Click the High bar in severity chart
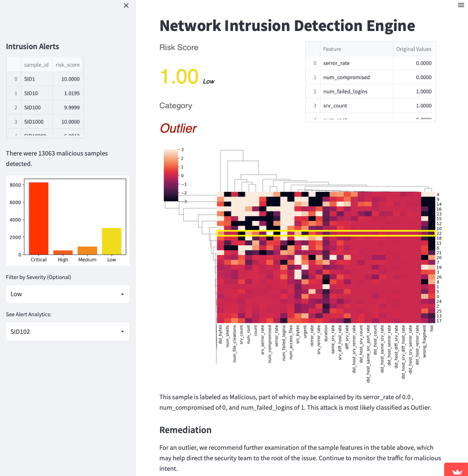Viewport: 468px width, 476px height. [63, 252]
